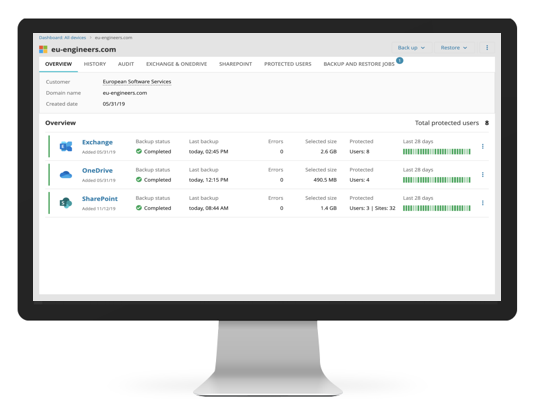Viewport: 533px width, 410px height.
Task: Click the SharePoint last 28 days bar
Action: 436,208
